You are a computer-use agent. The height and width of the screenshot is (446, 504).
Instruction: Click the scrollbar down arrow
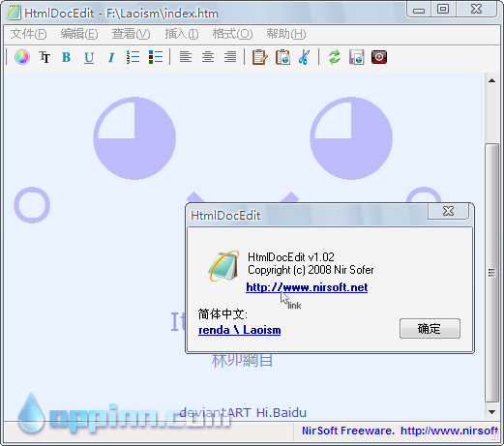click(x=491, y=412)
